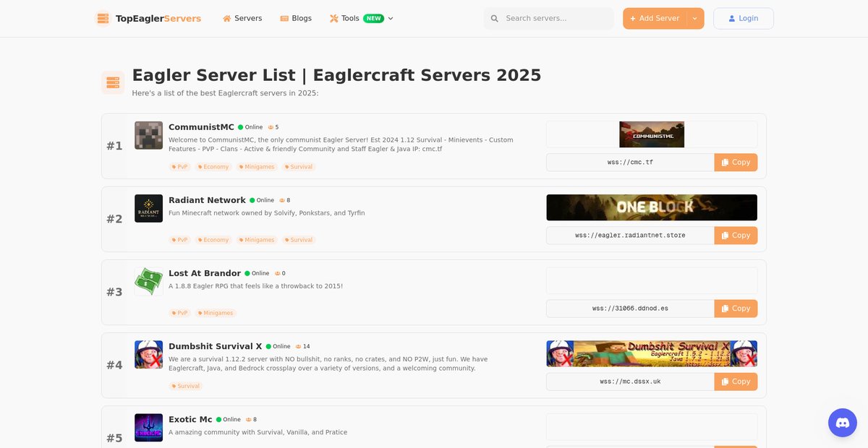Image resolution: width=868 pixels, height=448 pixels.
Task: Click the CommunistMC player count icon
Action: 271,127
